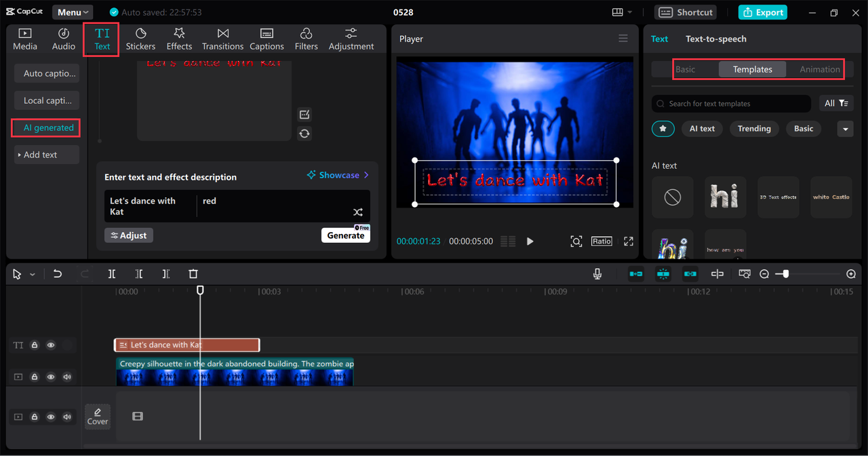Viewport: 868px width, 456px height.
Task: Open the Showcase chevron link
Action: tap(338, 175)
